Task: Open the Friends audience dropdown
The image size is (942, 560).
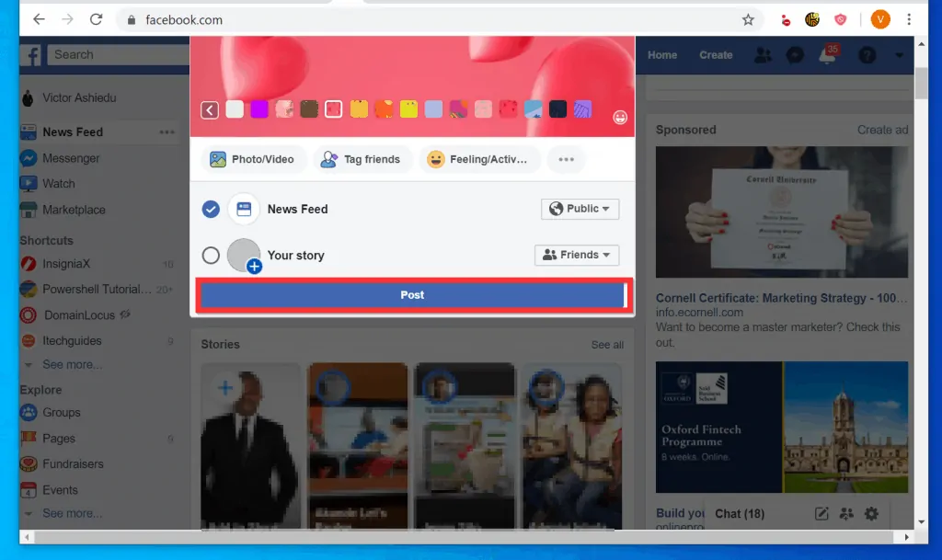Action: [x=577, y=255]
